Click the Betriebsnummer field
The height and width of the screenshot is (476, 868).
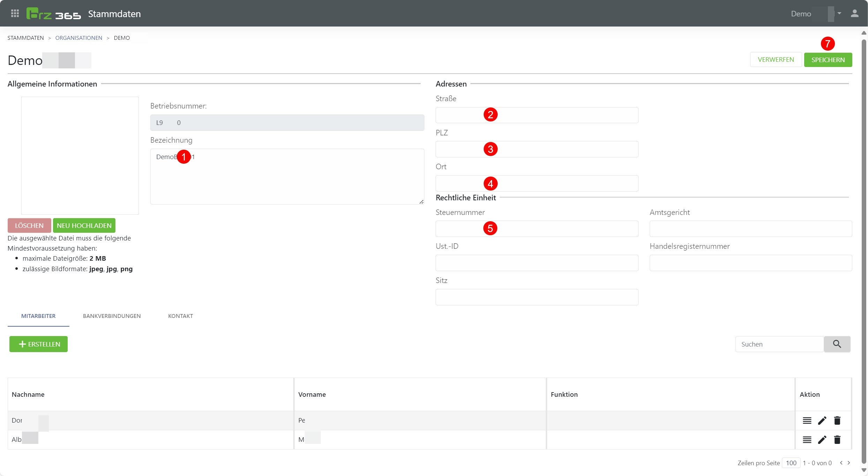click(287, 123)
